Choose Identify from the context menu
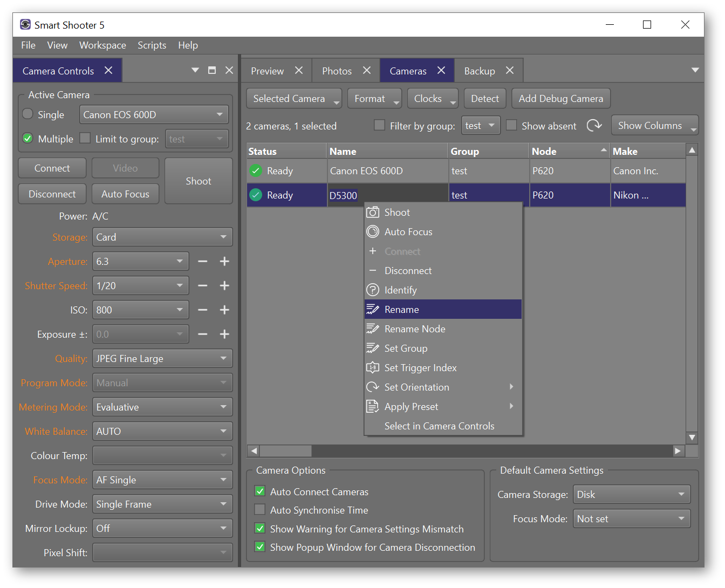The height and width of the screenshot is (588, 725). click(x=400, y=290)
